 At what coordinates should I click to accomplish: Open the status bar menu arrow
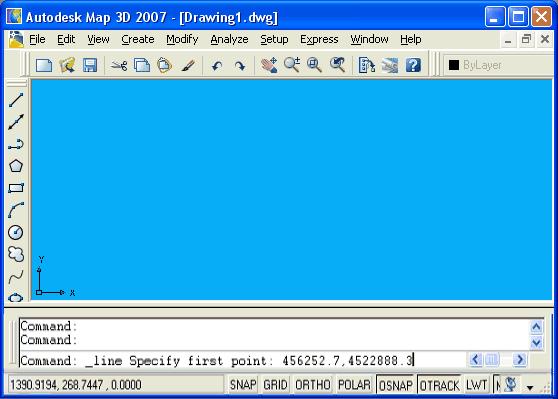coord(530,387)
